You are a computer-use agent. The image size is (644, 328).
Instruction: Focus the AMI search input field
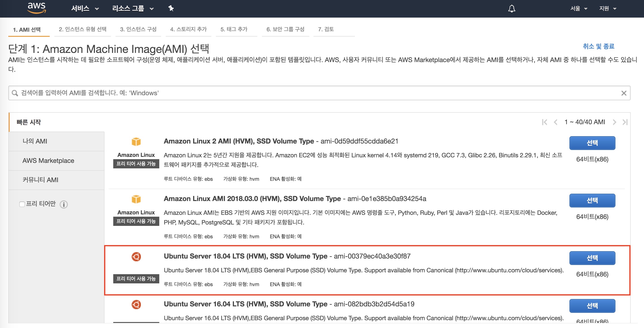pyautogui.click(x=319, y=93)
